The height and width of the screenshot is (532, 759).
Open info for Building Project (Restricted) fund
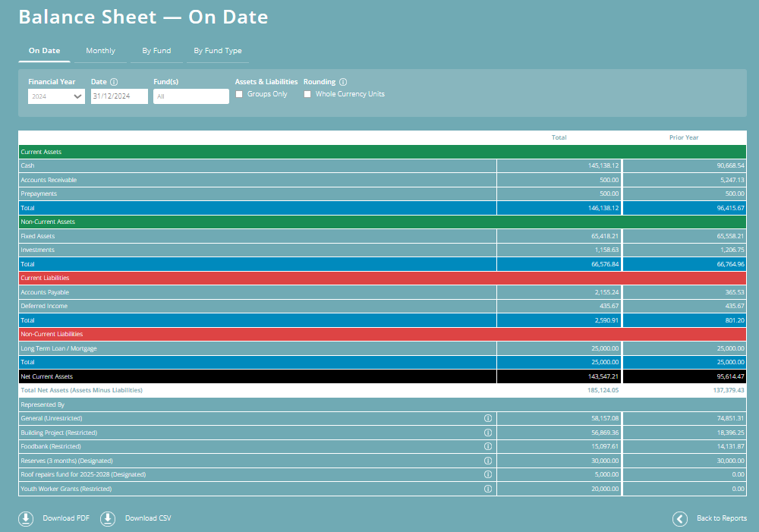pos(488,433)
